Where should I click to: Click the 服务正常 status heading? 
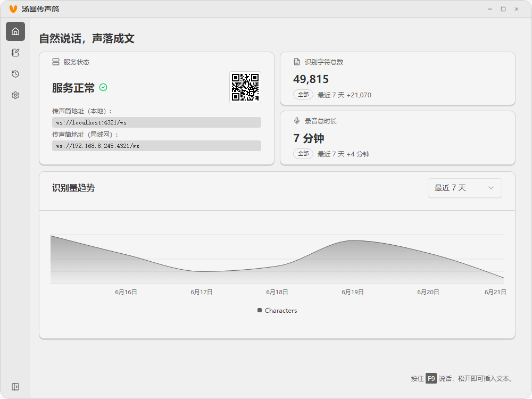(x=73, y=88)
